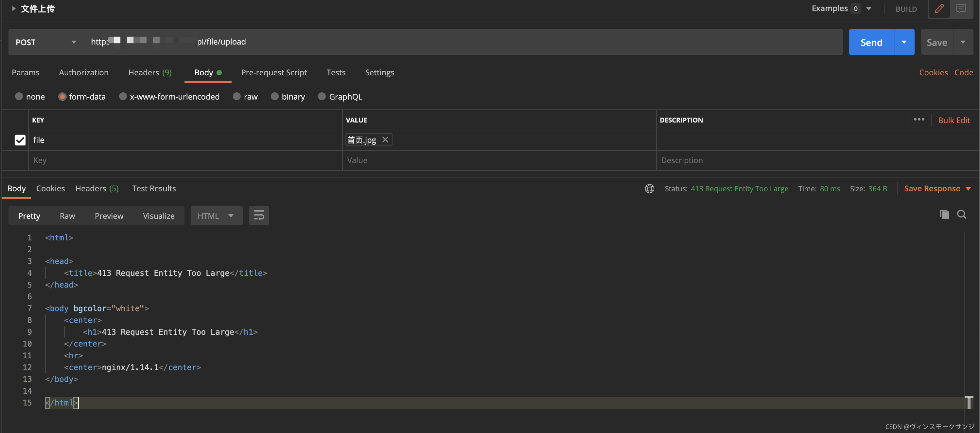
Task: Expand the 文件上传 request title
Action: (x=14, y=9)
